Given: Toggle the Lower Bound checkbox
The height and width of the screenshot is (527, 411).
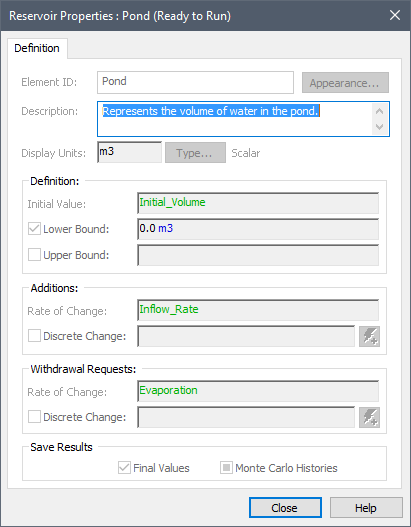Looking at the screenshot, I should [34, 229].
